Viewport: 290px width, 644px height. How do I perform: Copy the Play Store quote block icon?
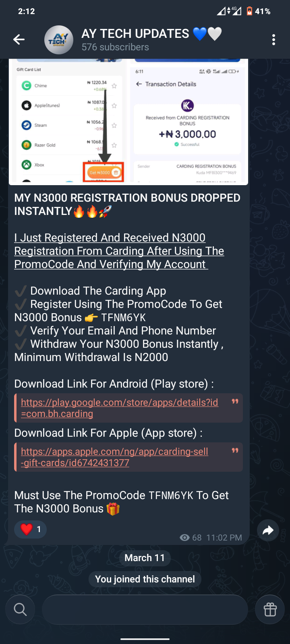tap(235, 401)
